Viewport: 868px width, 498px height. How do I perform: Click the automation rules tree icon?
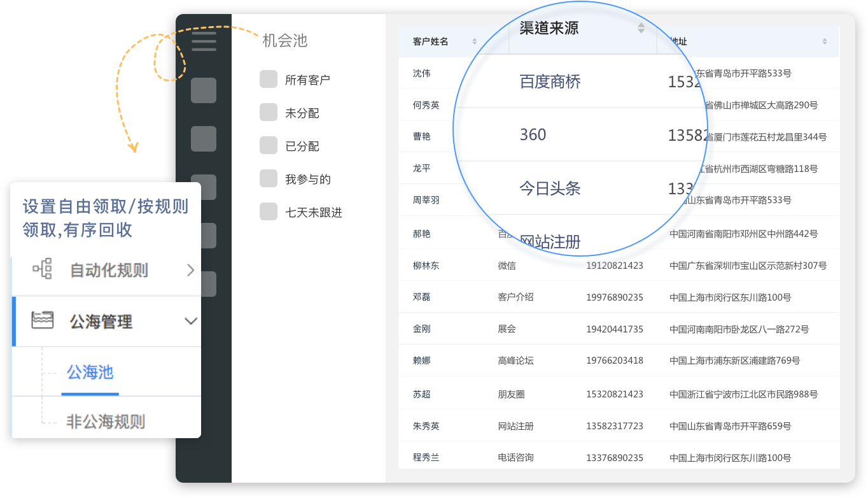click(x=42, y=270)
